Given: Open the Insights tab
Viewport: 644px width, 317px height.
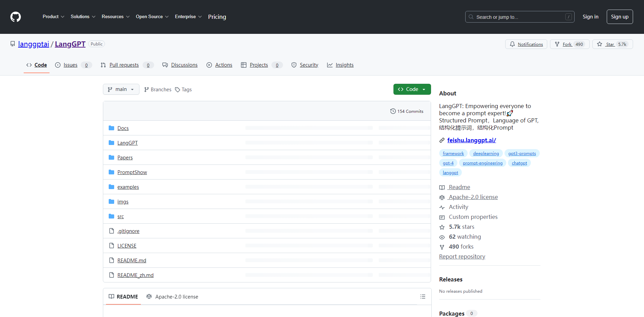Looking at the screenshot, I should click(x=340, y=65).
